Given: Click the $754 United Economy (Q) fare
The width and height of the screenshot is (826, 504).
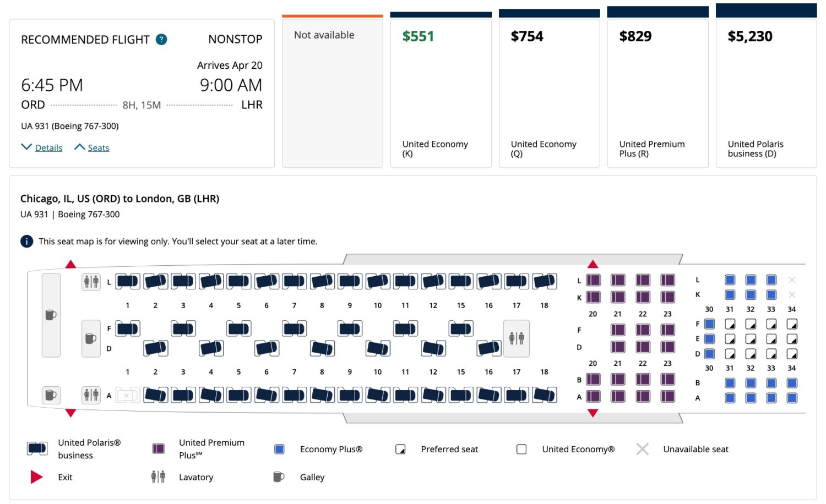Looking at the screenshot, I should coord(526,36).
